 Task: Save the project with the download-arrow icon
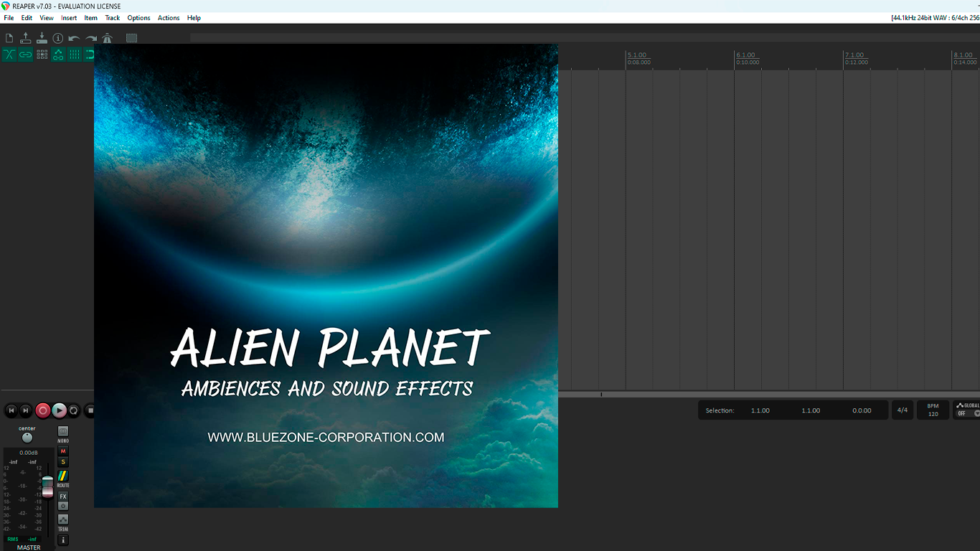[42, 38]
